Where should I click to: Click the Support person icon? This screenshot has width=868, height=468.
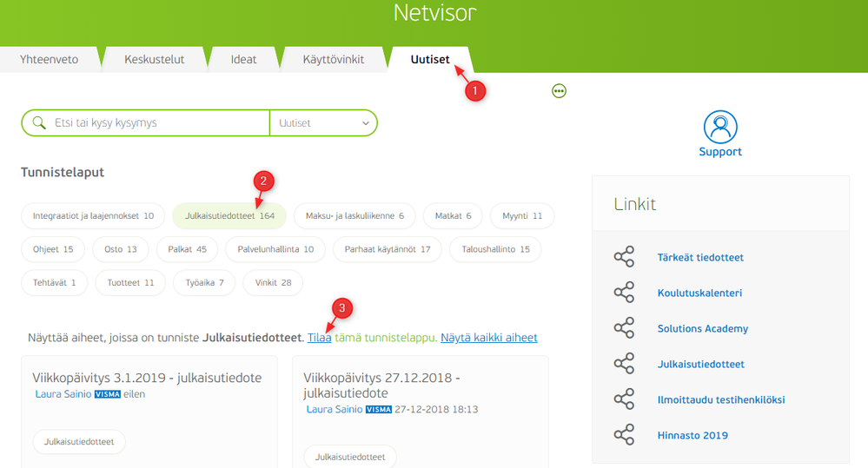coord(720,127)
